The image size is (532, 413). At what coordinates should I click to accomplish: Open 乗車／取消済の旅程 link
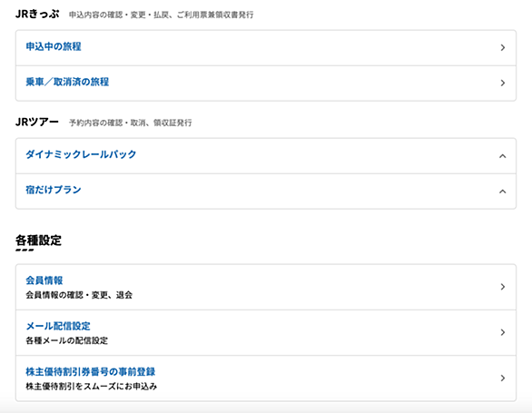[67, 82]
